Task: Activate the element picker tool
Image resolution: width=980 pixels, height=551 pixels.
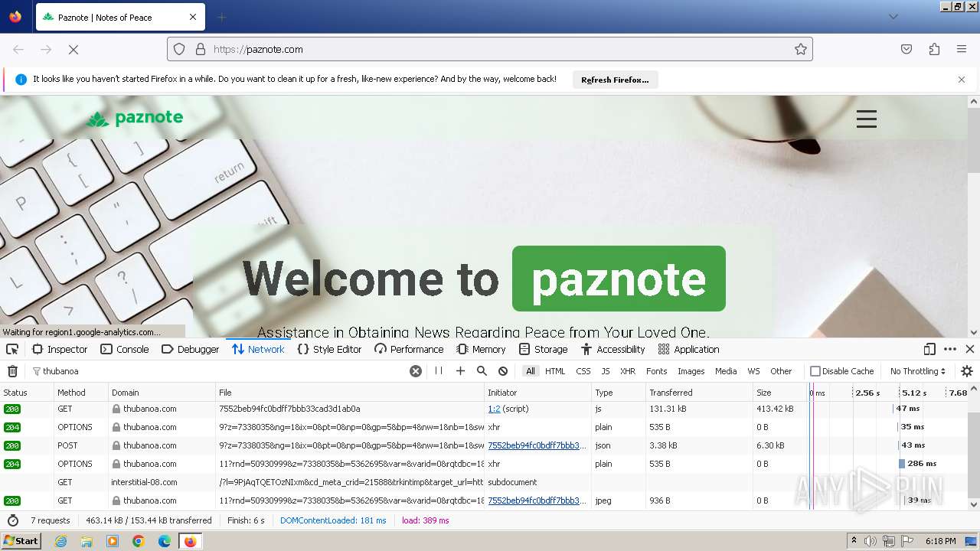Action: click(12, 349)
